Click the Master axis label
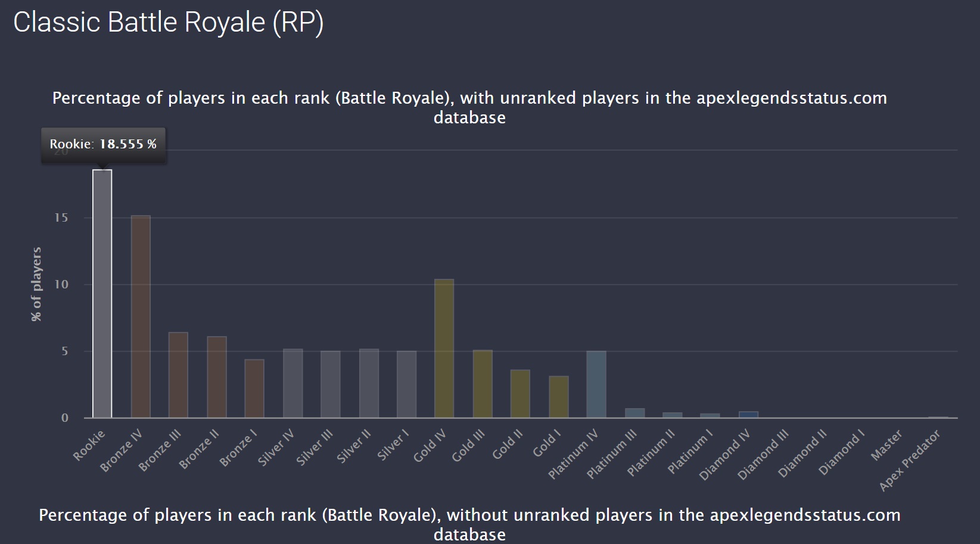980x544 pixels. [886, 446]
